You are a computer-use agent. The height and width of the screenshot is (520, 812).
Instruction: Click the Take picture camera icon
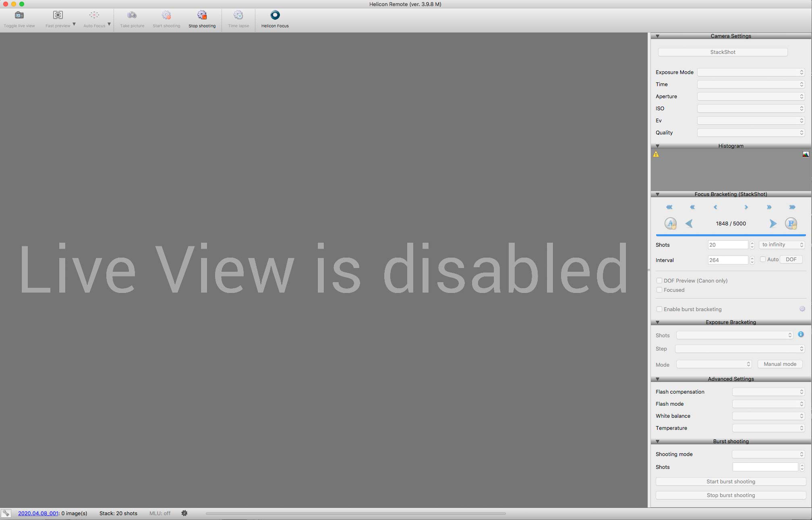point(132,15)
